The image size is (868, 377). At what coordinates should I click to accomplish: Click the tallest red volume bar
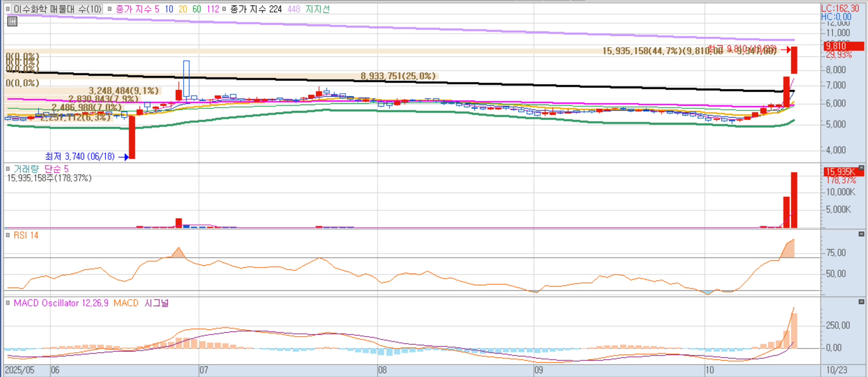coord(794,200)
